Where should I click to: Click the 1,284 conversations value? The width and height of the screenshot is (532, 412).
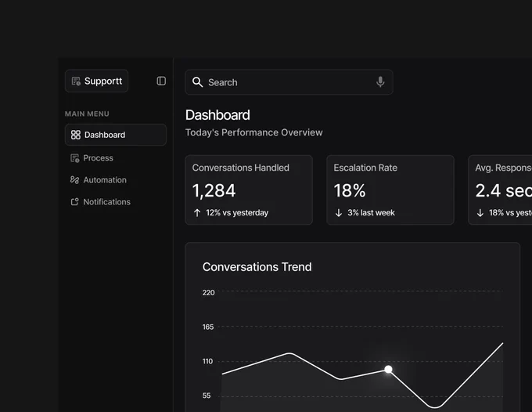click(x=214, y=190)
